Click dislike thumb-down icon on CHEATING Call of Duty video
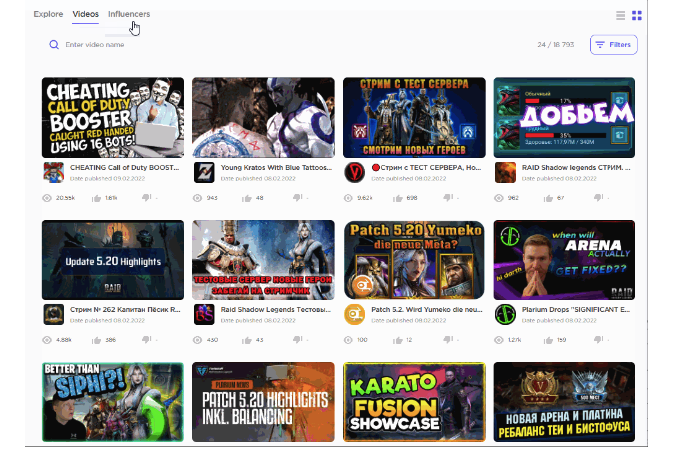 point(147,198)
